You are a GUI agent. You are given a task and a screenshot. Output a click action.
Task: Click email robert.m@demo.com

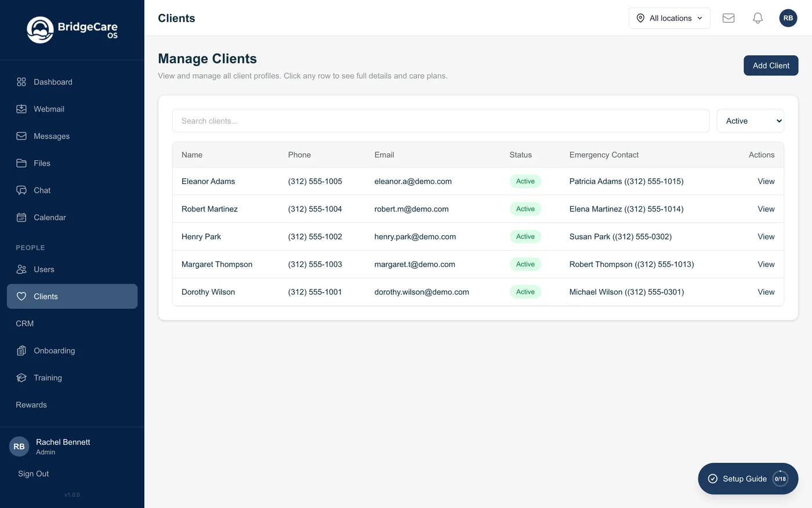[x=411, y=209]
